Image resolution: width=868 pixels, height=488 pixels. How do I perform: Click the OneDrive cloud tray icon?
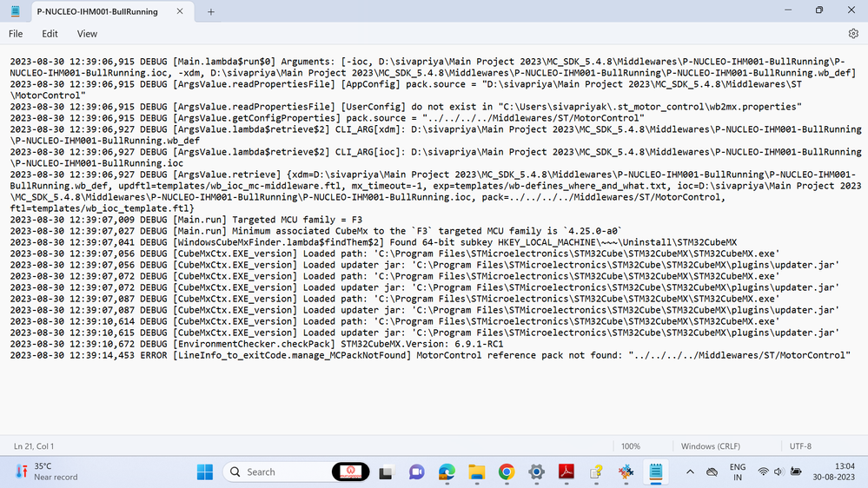(712, 472)
